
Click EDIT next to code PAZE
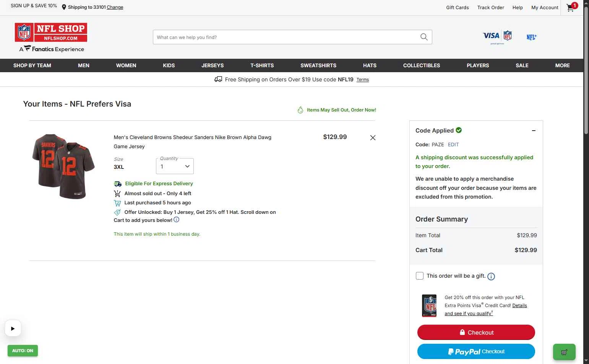453,145
